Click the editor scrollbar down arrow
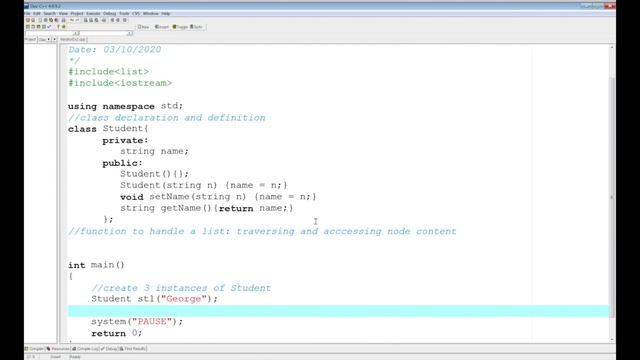The image size is (640, 360). (612, 339)
